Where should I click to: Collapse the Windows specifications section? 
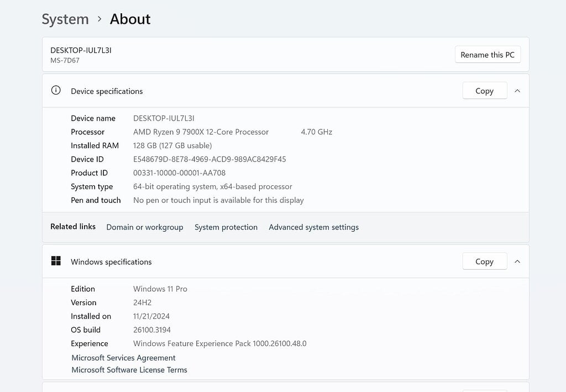(x=517, y=262)
